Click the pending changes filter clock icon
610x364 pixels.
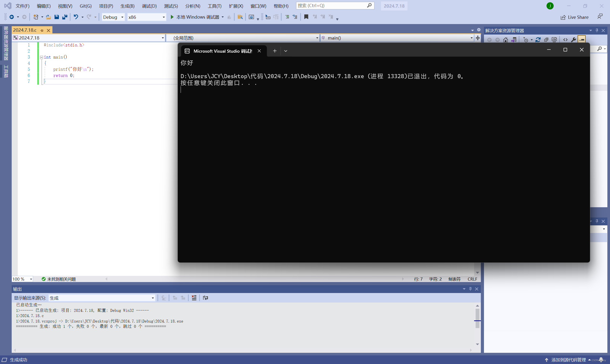pos(526,40)
